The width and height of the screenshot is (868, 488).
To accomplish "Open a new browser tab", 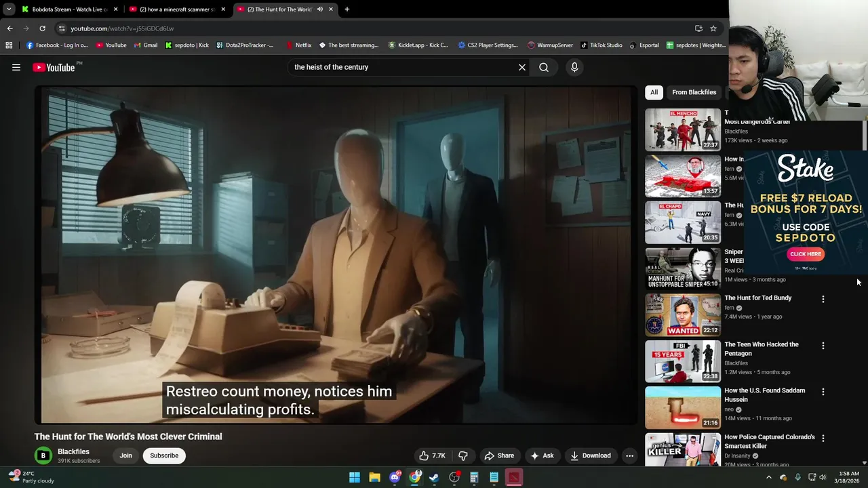I will pyautogui.click(x=347, y=9).
